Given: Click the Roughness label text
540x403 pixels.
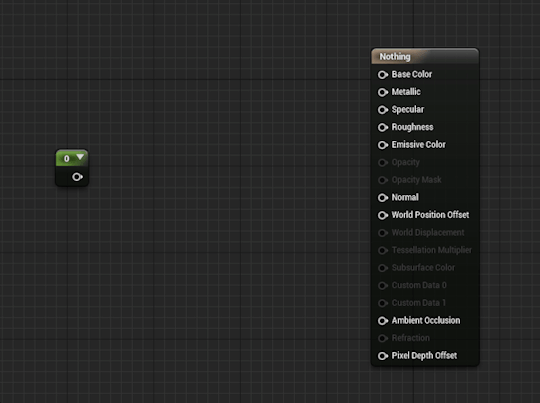Looking at the screenshot, I should click(413, 127).
